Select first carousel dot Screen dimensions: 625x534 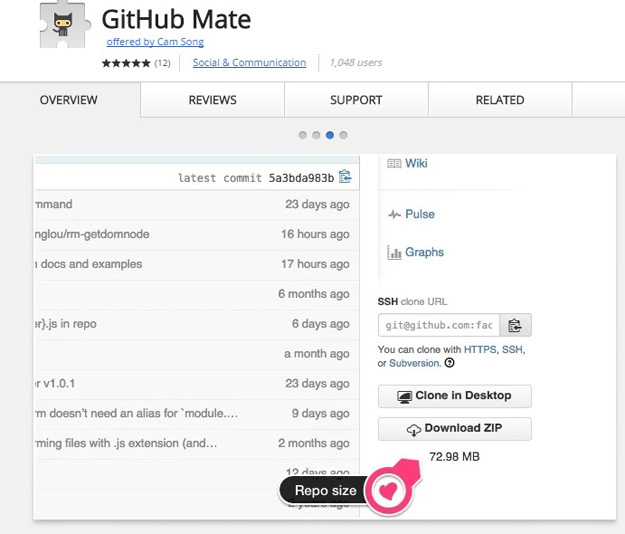point(303,135)
